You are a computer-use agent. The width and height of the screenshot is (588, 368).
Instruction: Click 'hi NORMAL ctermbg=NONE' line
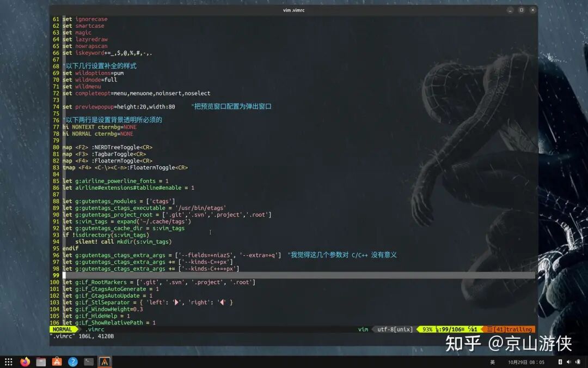click(98, 134)
